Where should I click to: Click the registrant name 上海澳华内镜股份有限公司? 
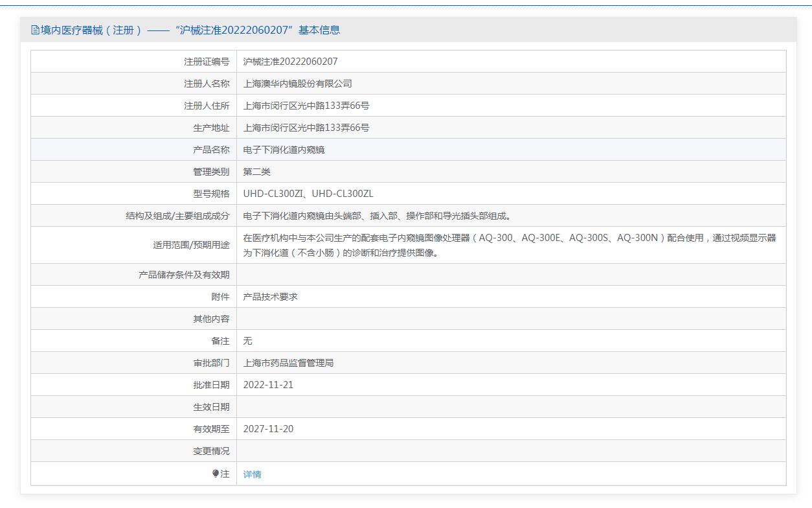(x=297, y=84)
